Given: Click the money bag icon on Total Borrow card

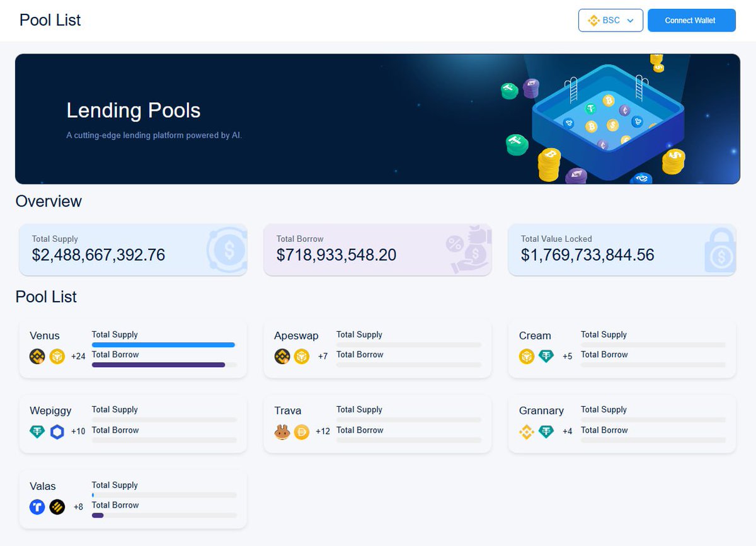Looking at the screenshot, I should (x=467, y=250).
